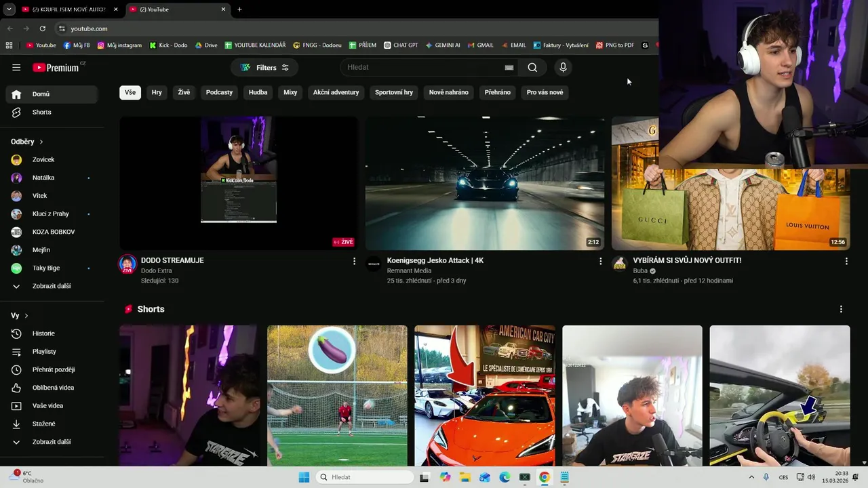
Task: Select the Vše filter chip
Action: (x=130, y=92)
